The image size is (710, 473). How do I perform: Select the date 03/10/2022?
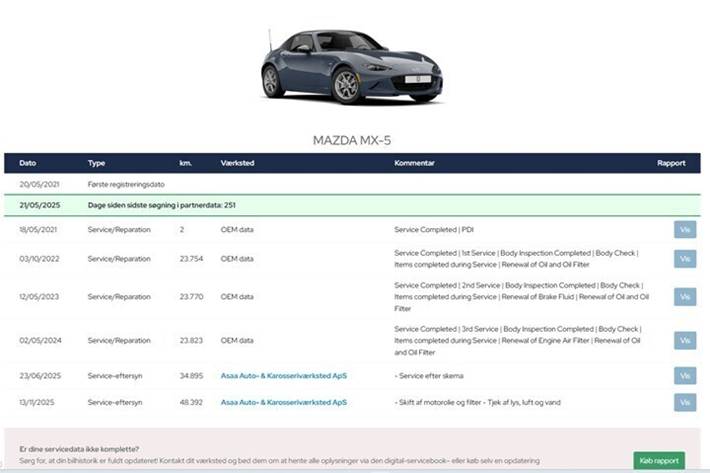click(x=39, y=259)
